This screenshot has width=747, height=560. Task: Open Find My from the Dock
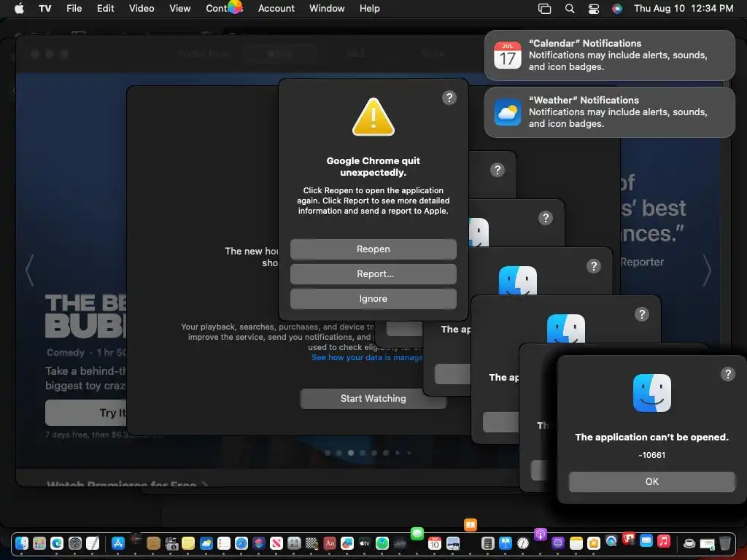(382, 543)
